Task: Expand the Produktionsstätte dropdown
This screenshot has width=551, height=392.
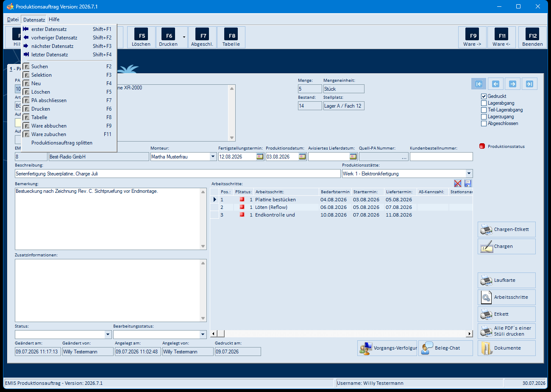Action: [469, 173]
